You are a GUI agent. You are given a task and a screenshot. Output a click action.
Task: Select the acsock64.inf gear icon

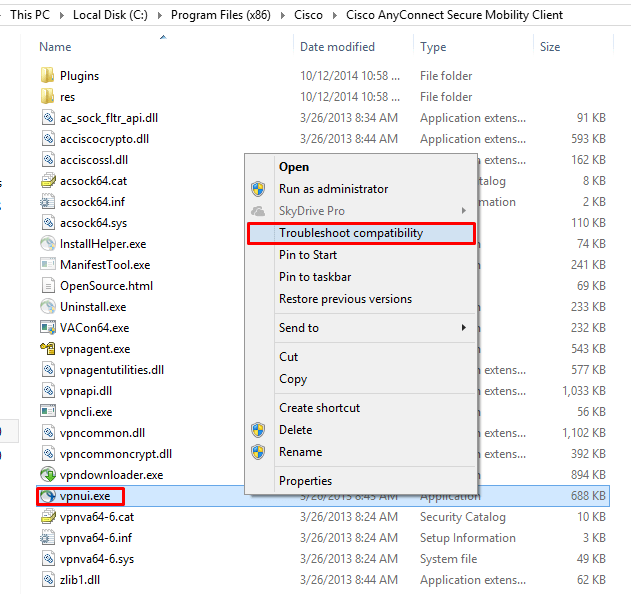[x=47, y=202]
